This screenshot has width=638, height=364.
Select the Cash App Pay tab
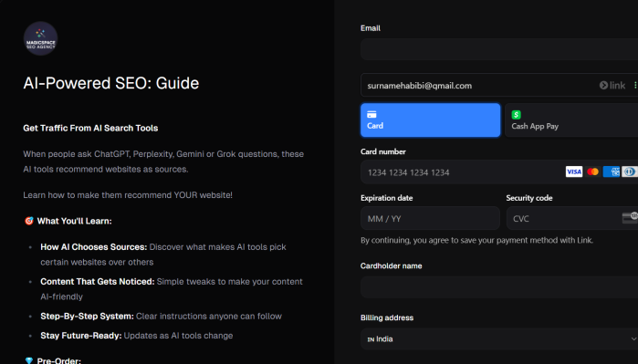571,120
